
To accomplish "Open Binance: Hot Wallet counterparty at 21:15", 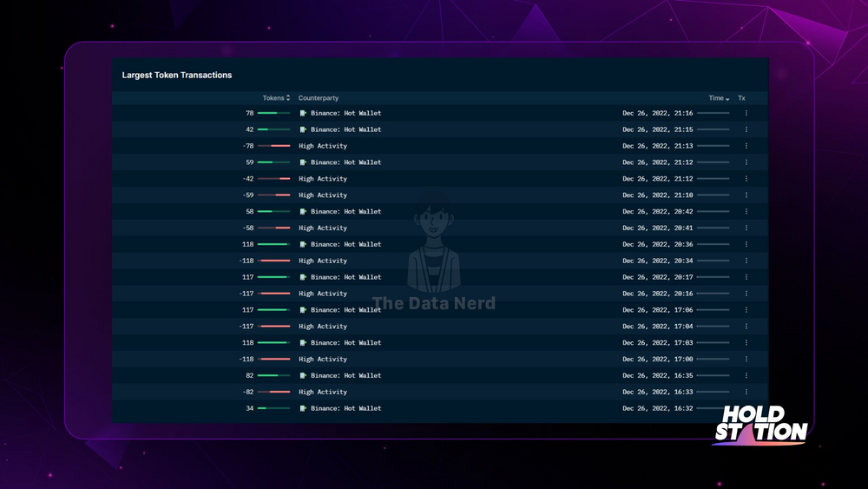I will (x=346, y=129).
